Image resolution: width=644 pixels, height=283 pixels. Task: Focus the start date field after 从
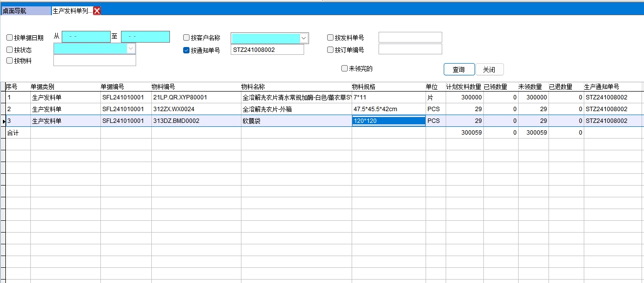tap(86, 37)
